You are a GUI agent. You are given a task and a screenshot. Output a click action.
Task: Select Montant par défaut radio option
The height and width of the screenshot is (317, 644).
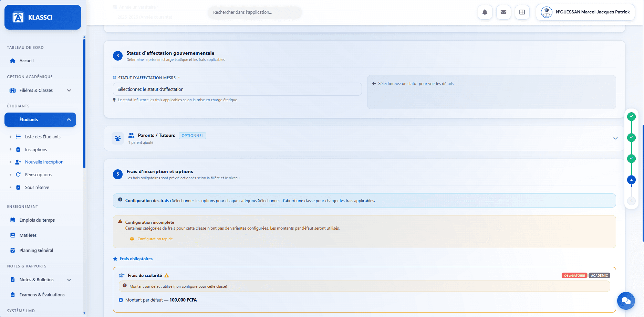pos(121,300)
